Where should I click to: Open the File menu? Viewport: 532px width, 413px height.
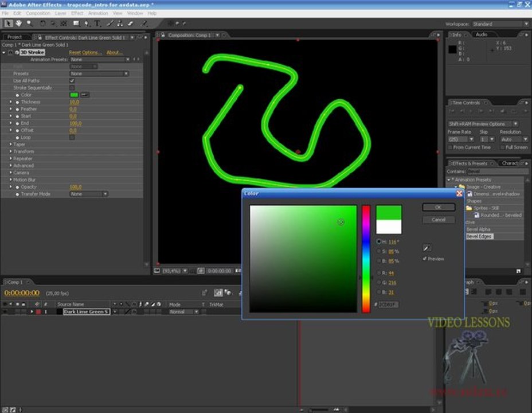coord(5,13)
